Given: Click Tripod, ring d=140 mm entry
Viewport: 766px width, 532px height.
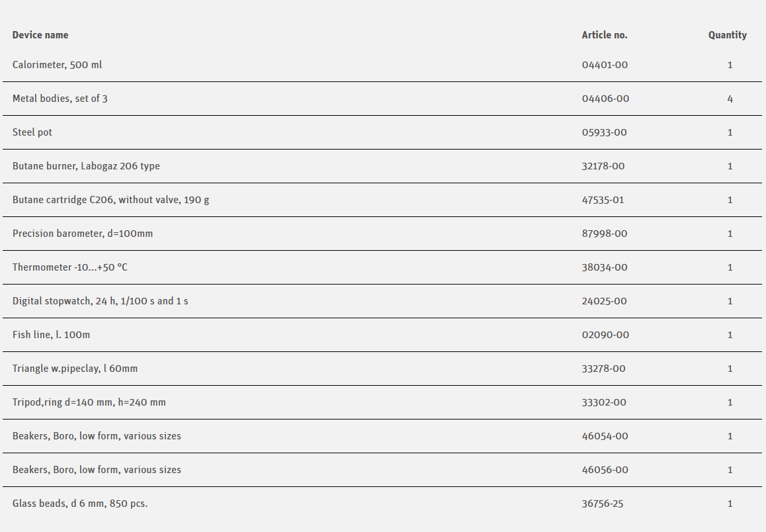Looking at the screenshot, I should click(89, 402).
